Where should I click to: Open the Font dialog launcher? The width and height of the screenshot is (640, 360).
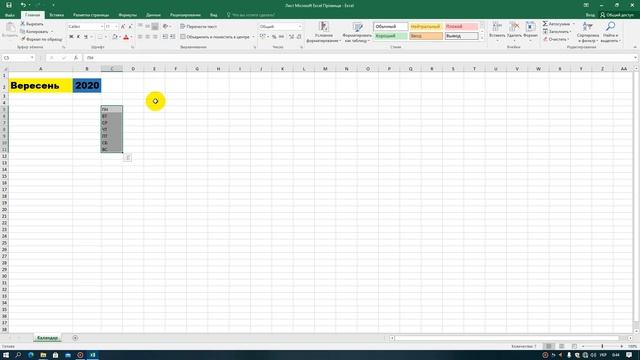click(x=132, y=47)
